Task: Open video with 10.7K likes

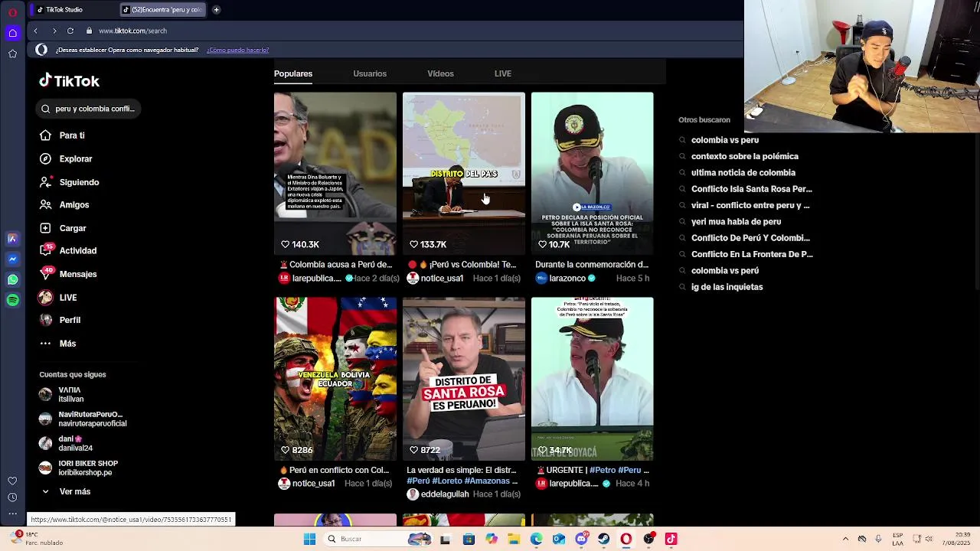Action: pyautogui.click(x=593, y=173)
